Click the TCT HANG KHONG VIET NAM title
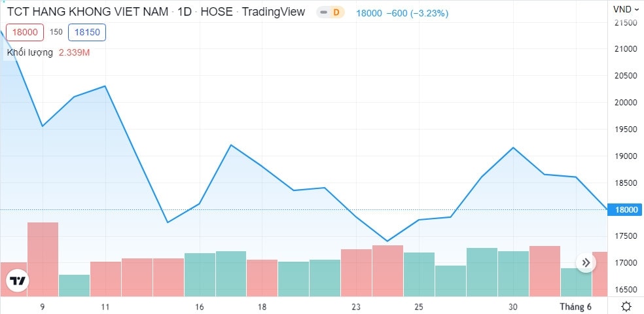Viewport: 644px width, 314px height. pos(87,12)
